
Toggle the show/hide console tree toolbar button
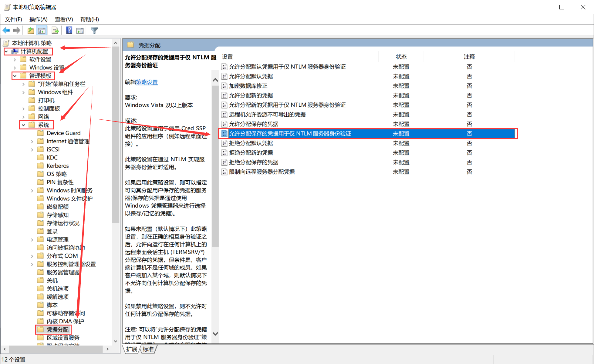click(42, 30)
